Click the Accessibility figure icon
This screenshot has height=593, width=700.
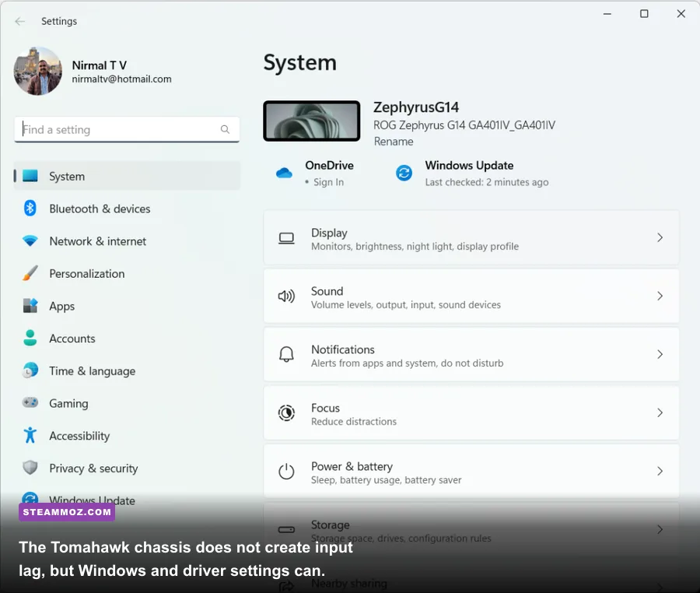pyautogui.click(x=30, y=435)
